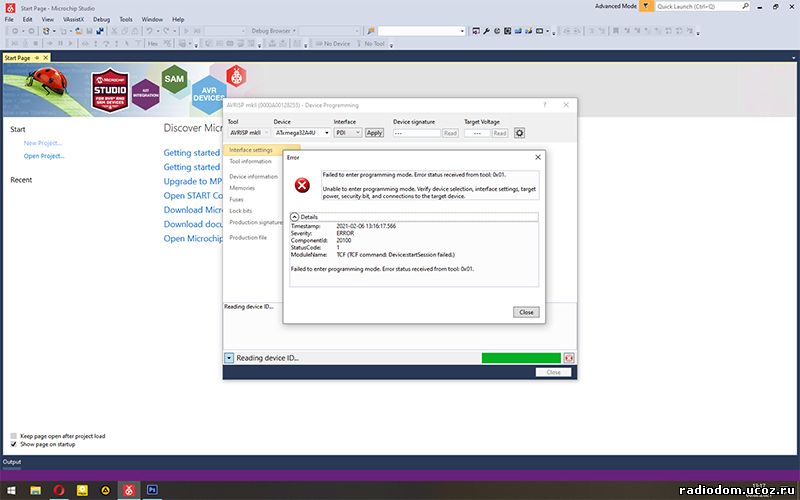Select Memories in Device Programming

point(242,188)
